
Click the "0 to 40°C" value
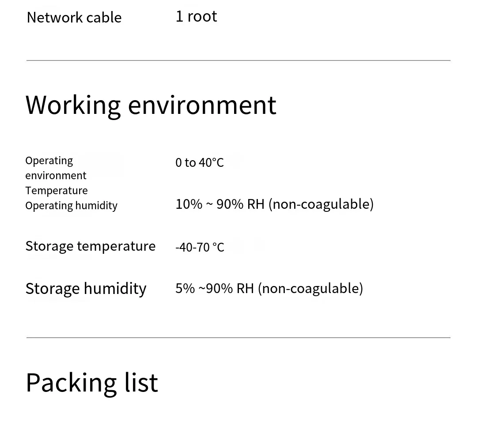200,163
